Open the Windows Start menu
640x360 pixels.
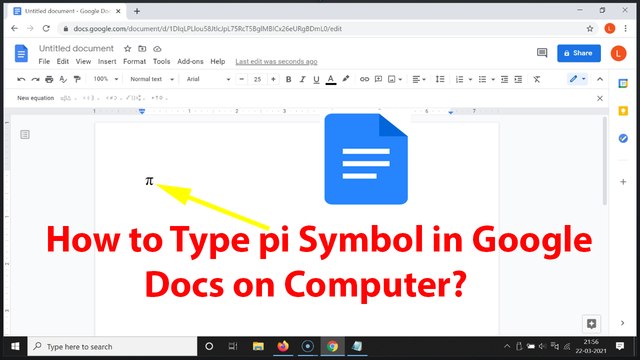[x=16, y=347]
